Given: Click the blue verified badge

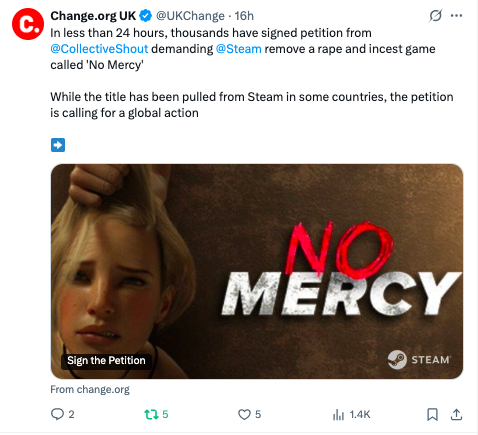Looking at the screenshot, I should tap(145, 16).
